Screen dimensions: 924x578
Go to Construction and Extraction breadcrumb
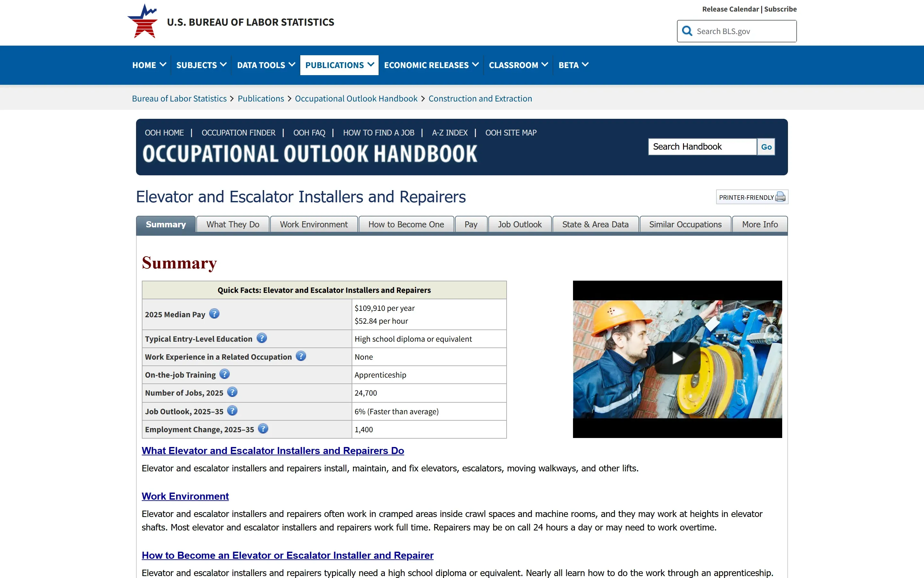click(x=480, y=99)
